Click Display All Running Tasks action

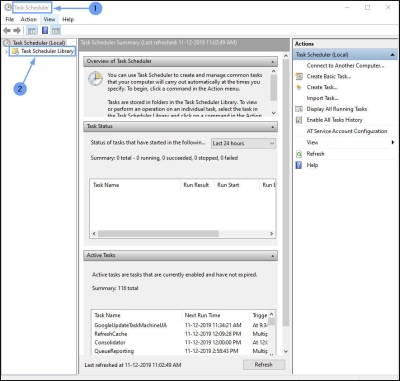[337, 109]
